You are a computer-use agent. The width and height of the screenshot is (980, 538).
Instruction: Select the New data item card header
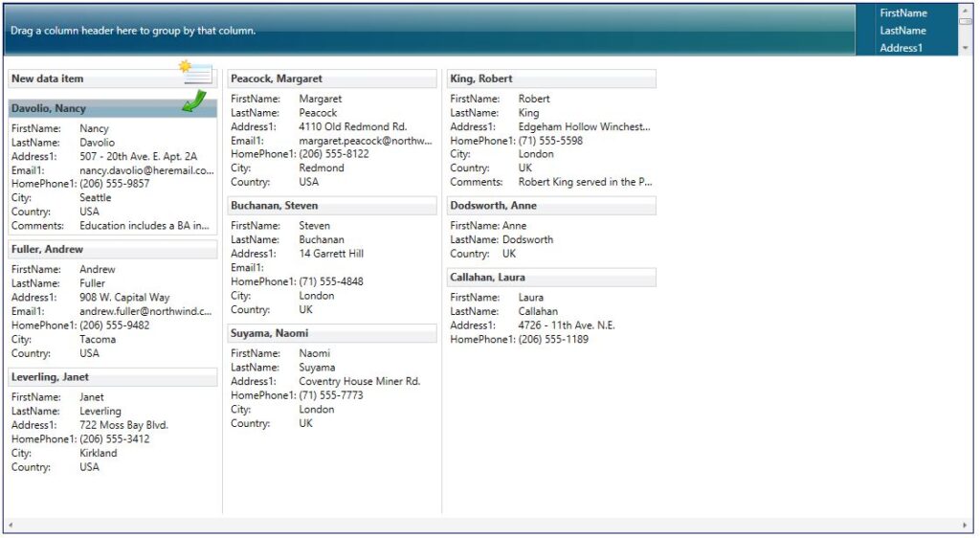tap(113, 78)
